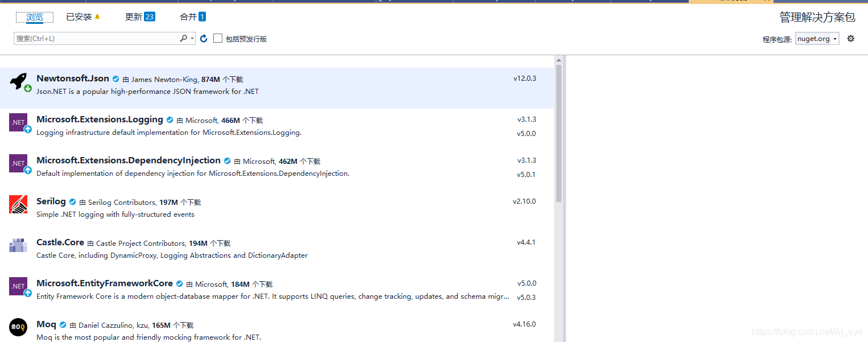Click the Microsoft.EntityFrameworkCore .NET icon
868x342 pixels.
[18, 286]
